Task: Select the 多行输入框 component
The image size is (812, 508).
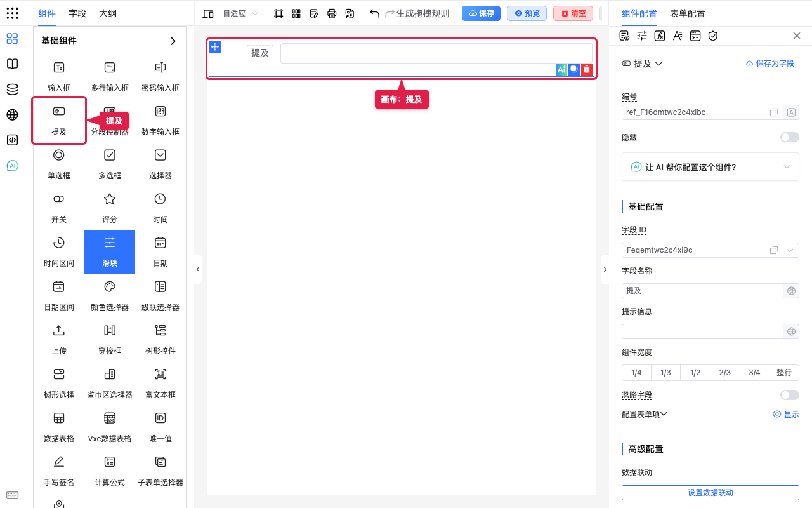Action: pos(110,76)
